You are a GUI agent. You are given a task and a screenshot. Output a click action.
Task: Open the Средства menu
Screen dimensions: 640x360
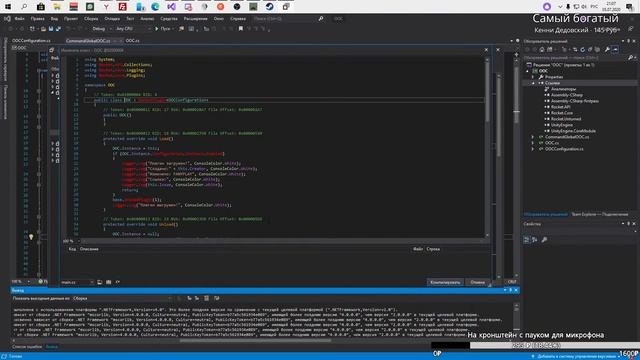tap(169, 19)
